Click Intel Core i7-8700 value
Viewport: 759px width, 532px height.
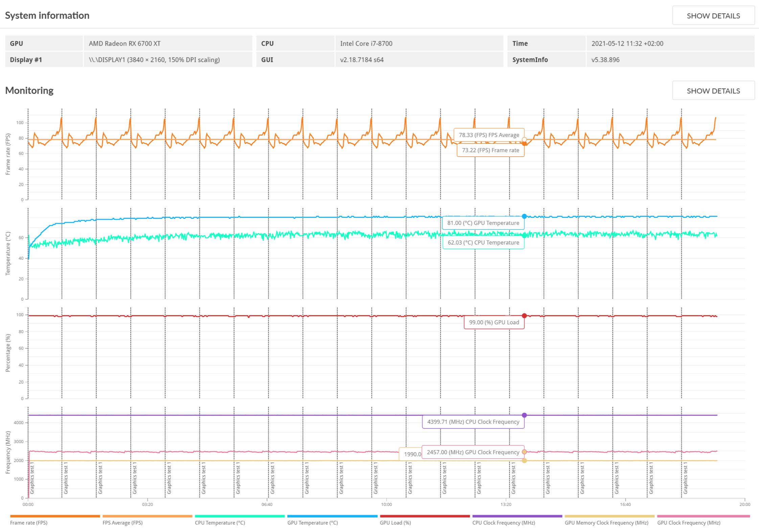[x=366, y=43]
